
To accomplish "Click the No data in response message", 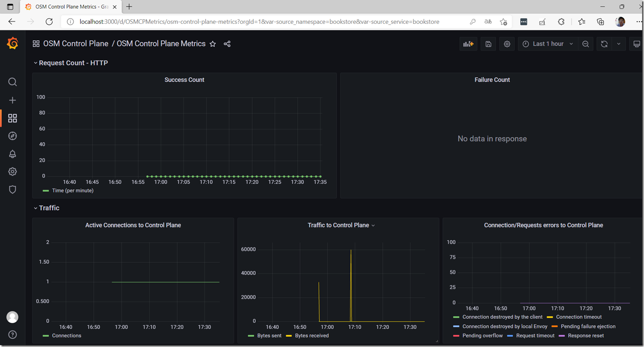I will (x=492, y=138).
